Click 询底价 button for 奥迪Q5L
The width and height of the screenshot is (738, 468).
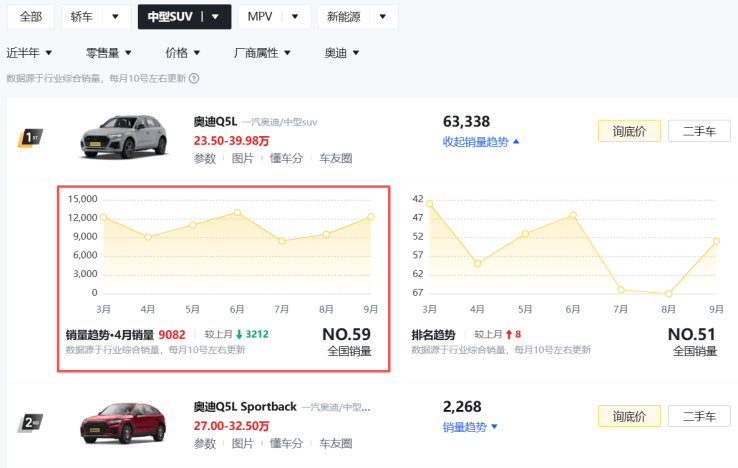(629, 131)
